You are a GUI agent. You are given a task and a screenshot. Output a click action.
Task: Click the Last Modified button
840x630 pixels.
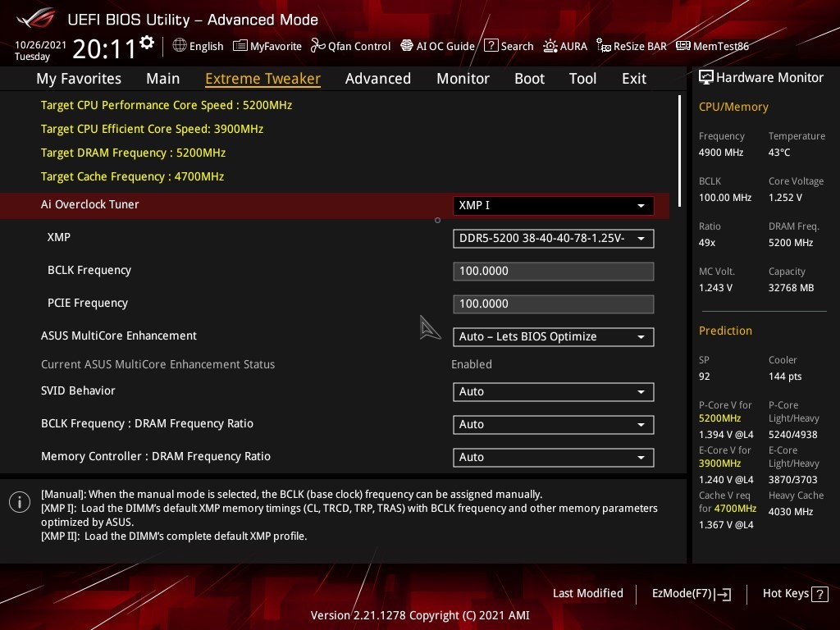pyautogui.click(x=587, y=594)
